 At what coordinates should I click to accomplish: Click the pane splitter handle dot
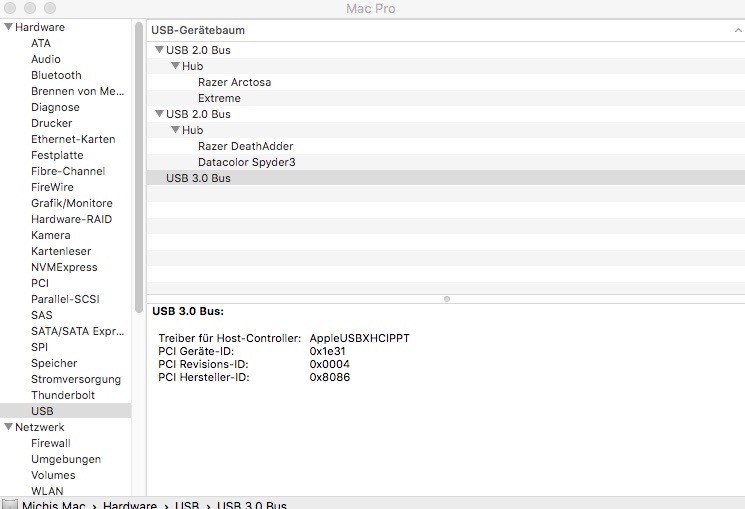click(x=447, y=299)
